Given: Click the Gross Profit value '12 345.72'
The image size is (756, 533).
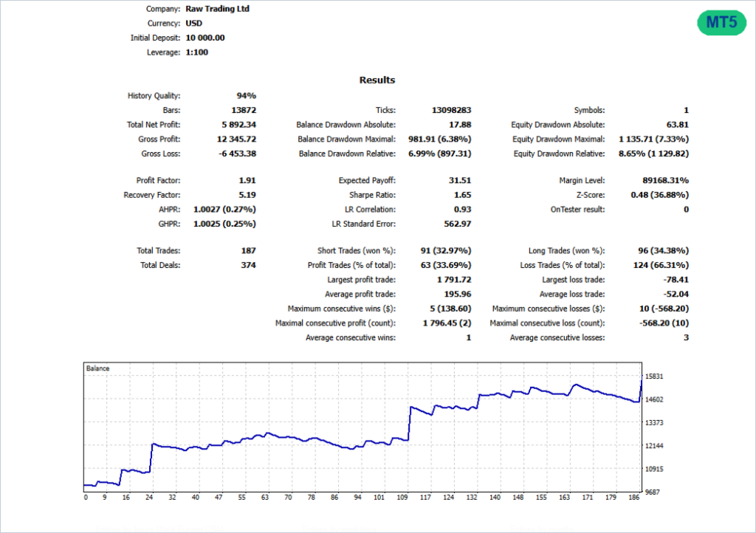Looking at the screenshot, I should (237, 139).
